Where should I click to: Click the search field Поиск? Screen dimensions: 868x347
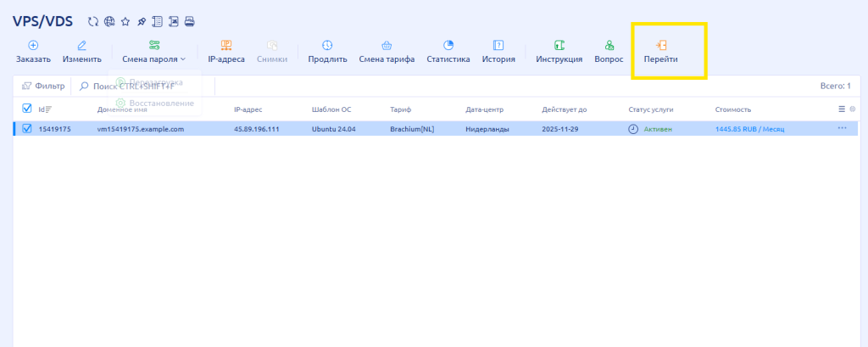tap(136, 86)
